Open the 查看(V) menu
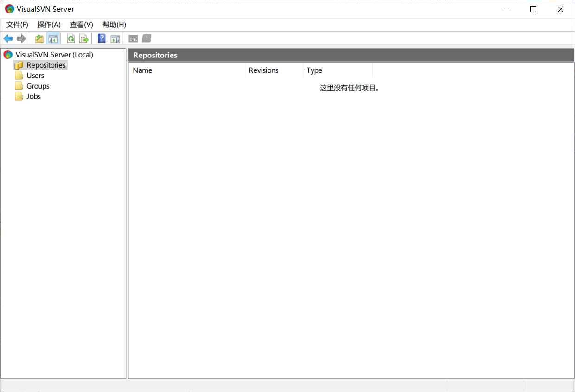This screenshot has height=392, width=575. pos(81,25)
